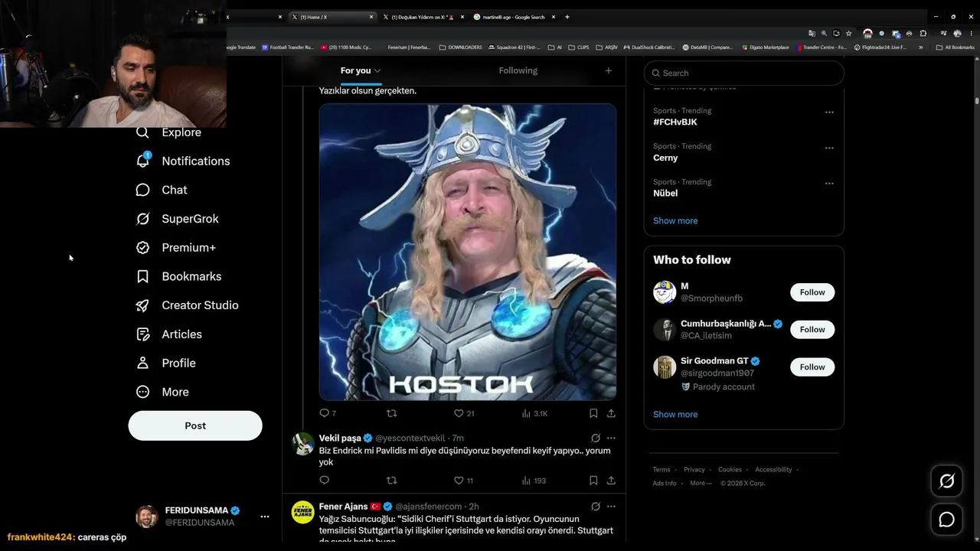Screen dimensions: 980x551
Task: Add a new timeline tab with plus
Action: (609, 70)
